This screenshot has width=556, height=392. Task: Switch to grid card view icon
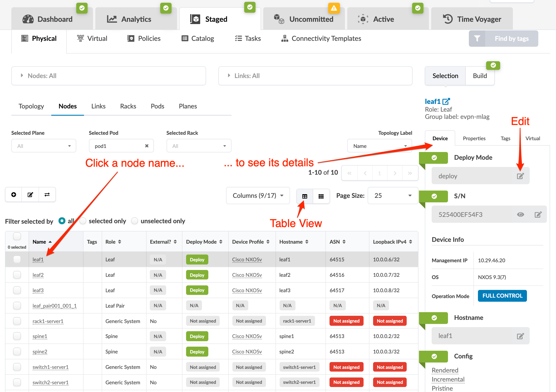(321, 196)
